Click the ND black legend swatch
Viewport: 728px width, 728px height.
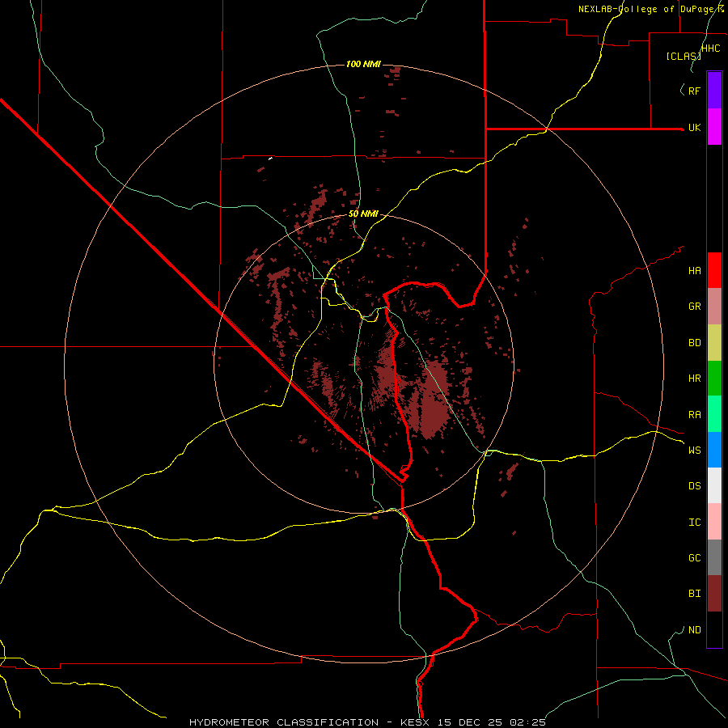tap(714, 629)
